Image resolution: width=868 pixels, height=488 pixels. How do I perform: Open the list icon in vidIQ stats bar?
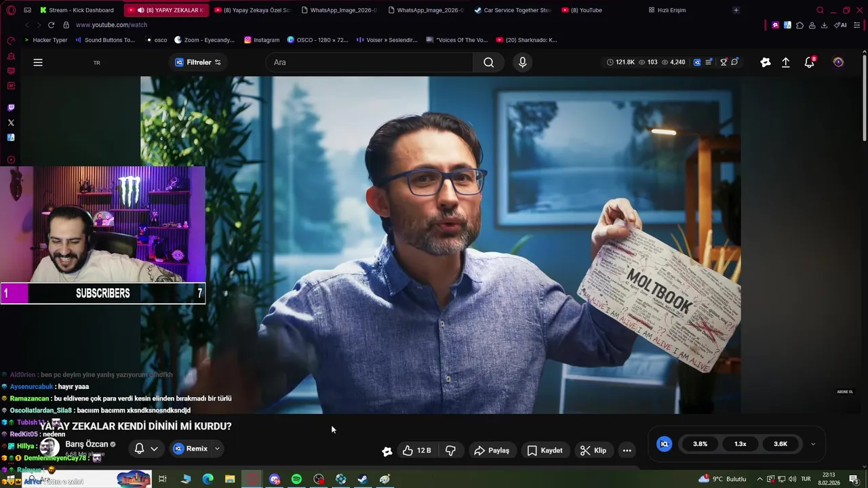coord(709,62)
